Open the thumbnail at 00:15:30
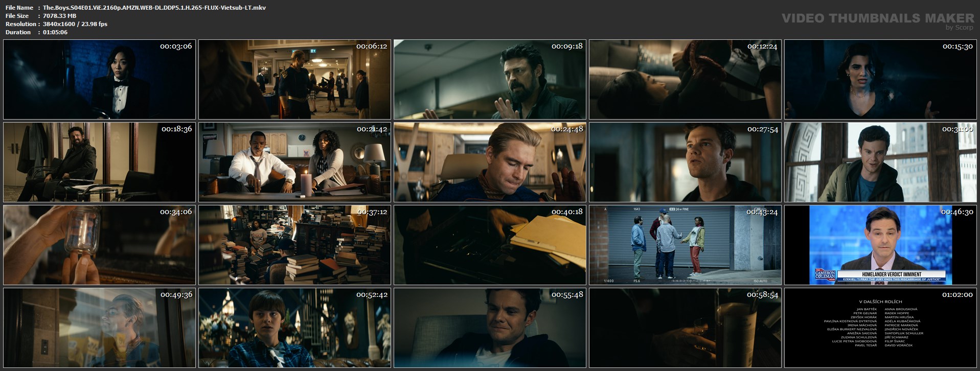 [880, 80]
